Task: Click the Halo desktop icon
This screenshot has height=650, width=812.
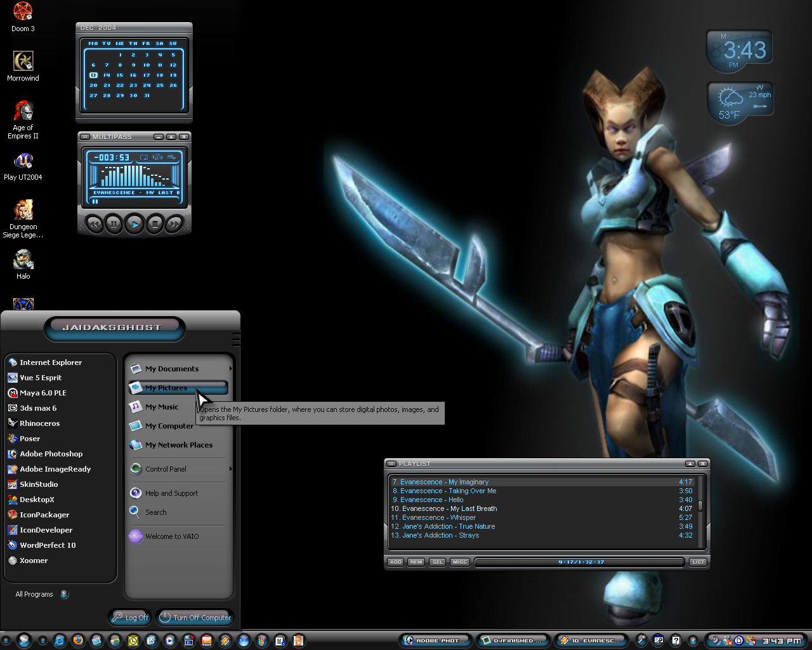Action: [23, 265]
